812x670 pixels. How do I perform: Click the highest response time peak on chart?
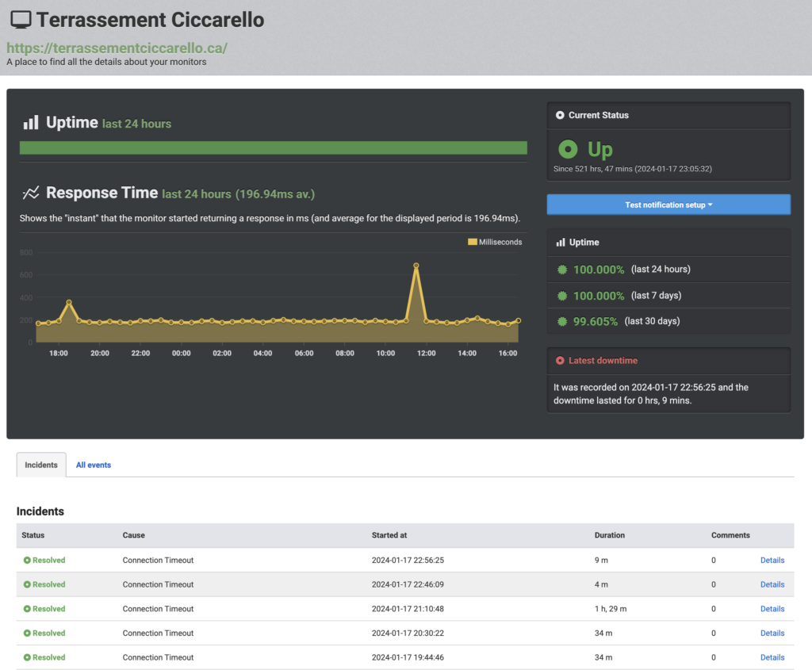[416, 266]
